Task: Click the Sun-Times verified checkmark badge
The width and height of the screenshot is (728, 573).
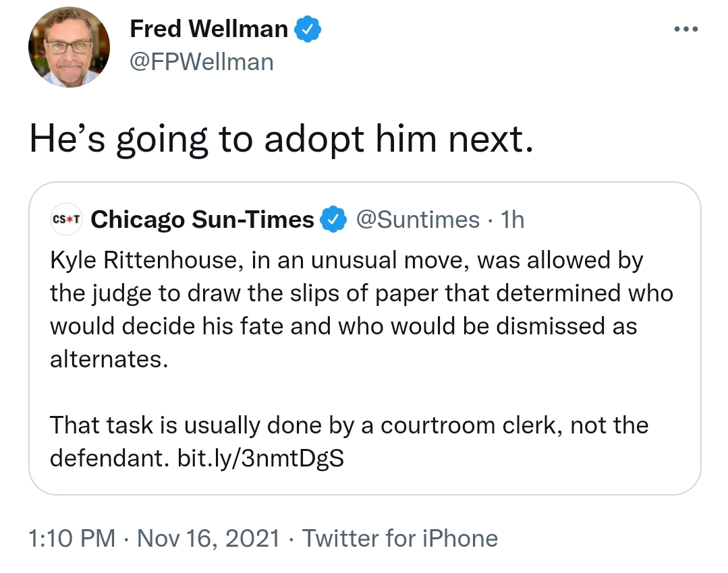Action: (x=333, y=220)
